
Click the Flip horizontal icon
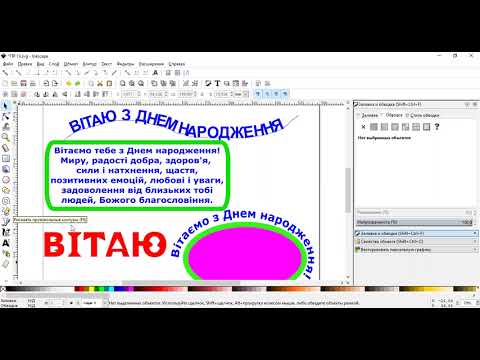55,94
